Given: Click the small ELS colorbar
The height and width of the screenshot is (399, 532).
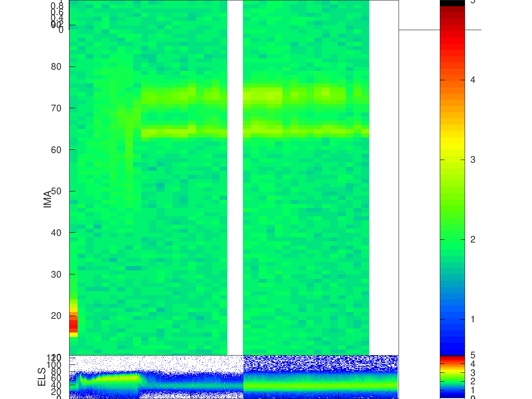Looking at the screenshot, I should coord(452,377).
